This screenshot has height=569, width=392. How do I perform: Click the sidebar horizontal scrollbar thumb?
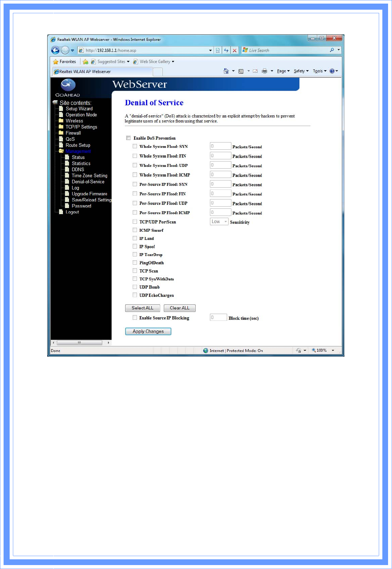point(79,343)
